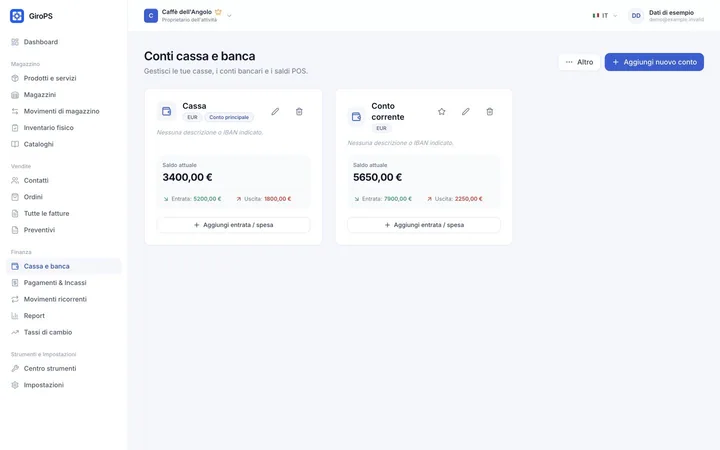The image size is (720, 450).
Task: Edit Conto corrente with the pencil icon
Action: click(466, 112)
